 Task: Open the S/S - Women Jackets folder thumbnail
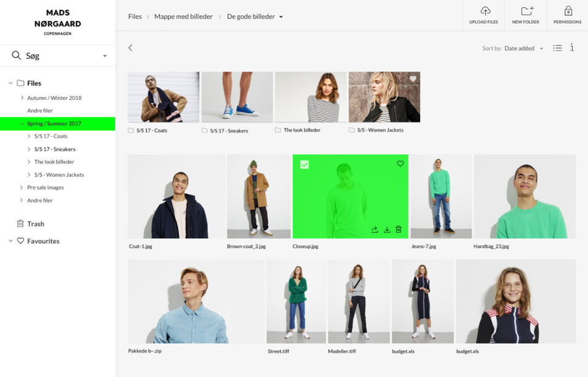click(x=385, y=97)
